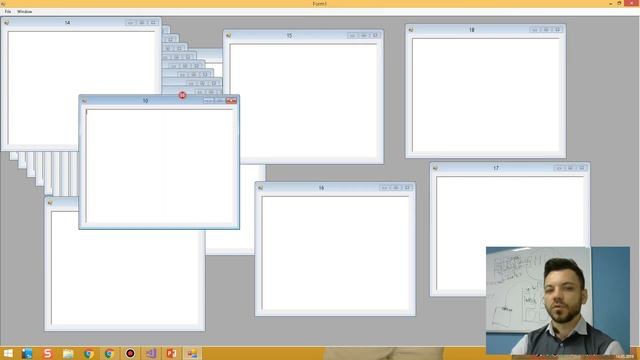Open the running Form1 app taskbar icon

click(192, 353)
